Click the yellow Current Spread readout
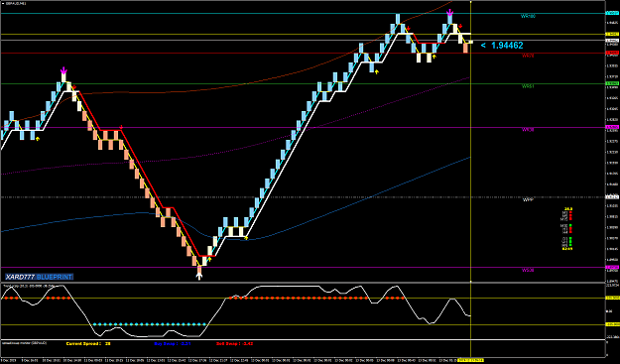 (88, 344)
